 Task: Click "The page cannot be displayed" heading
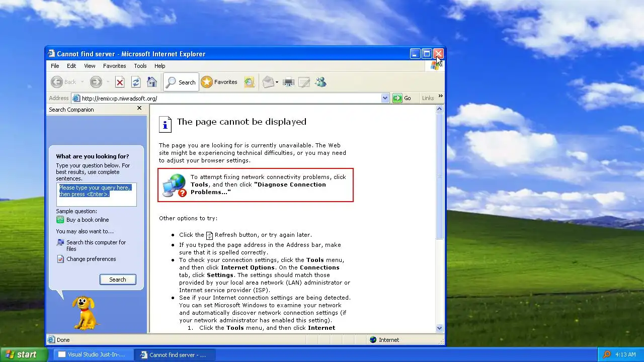point(242,122)
